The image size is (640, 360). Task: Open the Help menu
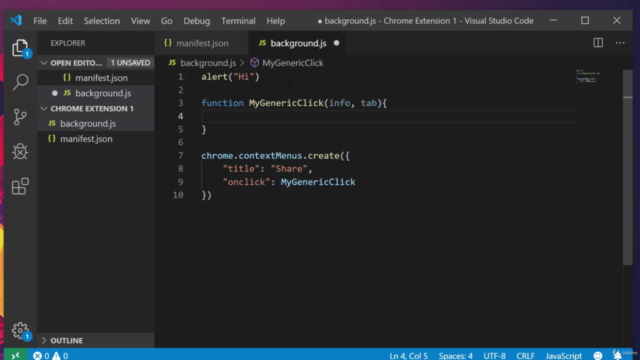point(276,21)
